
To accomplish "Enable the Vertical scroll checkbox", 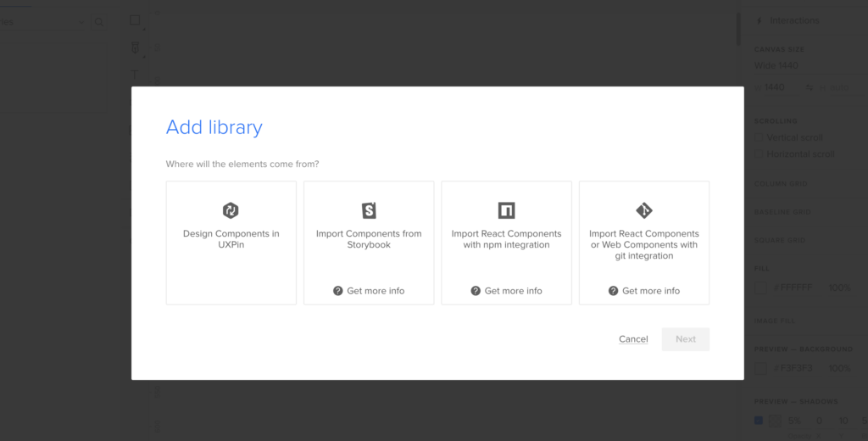I will point(759,137).
